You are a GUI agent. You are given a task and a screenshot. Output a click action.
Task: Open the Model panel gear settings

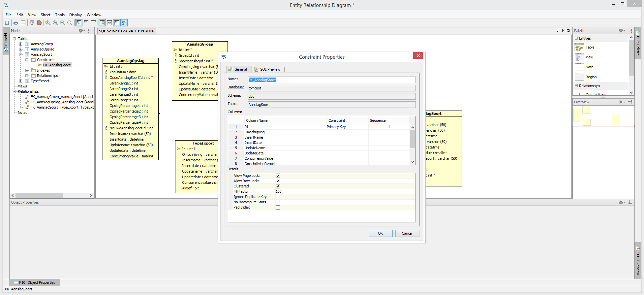(81, 31)
